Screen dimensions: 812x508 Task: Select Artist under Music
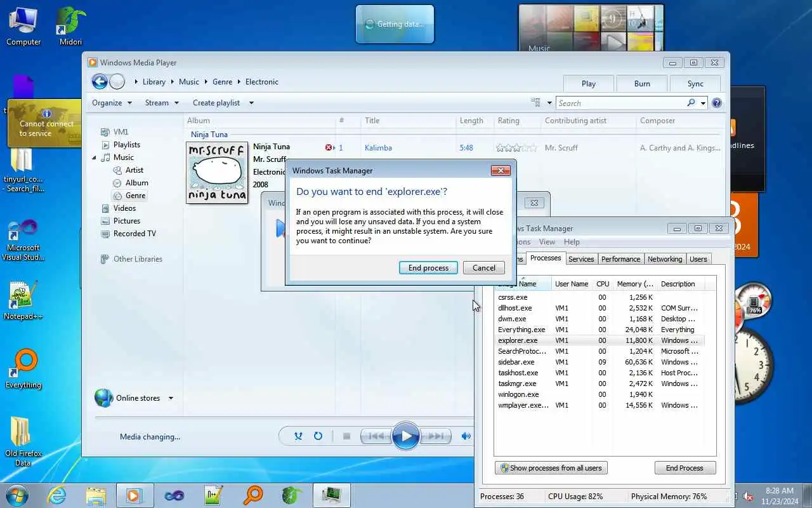pyautogui.click(x=134, y=170)
